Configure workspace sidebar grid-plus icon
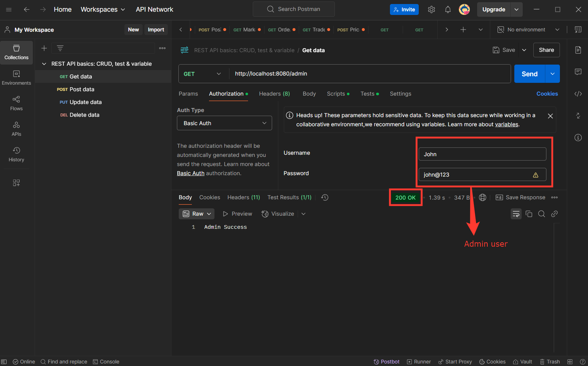This screenshot has height=366, width=588. click(16, 183)
